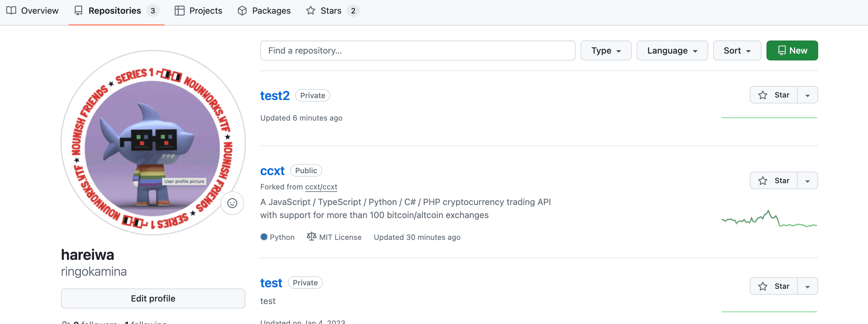Open the Stars tab
This screenshot has width=868, height=324.
click(333, 11)
